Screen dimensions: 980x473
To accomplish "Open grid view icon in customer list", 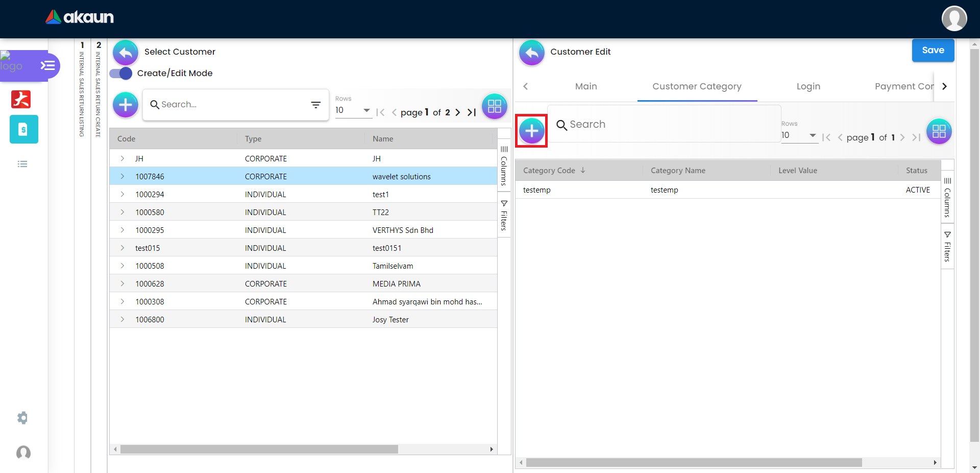I will (x=494, y=106).
